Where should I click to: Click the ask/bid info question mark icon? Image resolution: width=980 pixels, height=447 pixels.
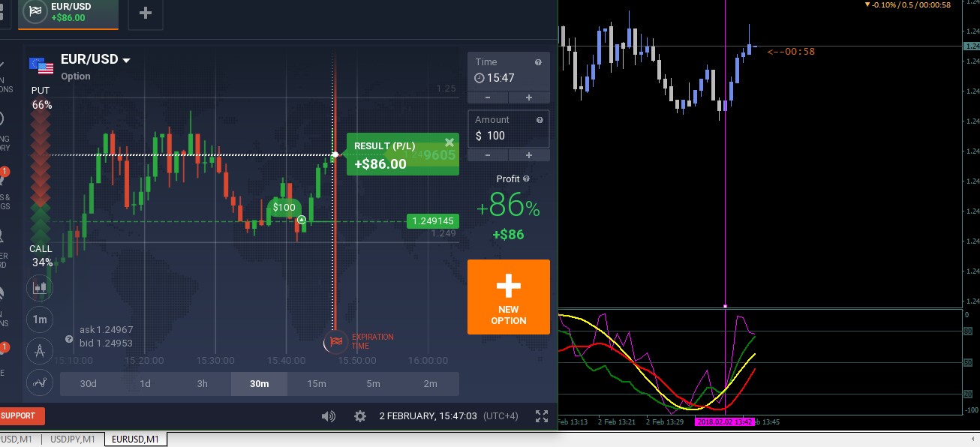coord(69,339)
